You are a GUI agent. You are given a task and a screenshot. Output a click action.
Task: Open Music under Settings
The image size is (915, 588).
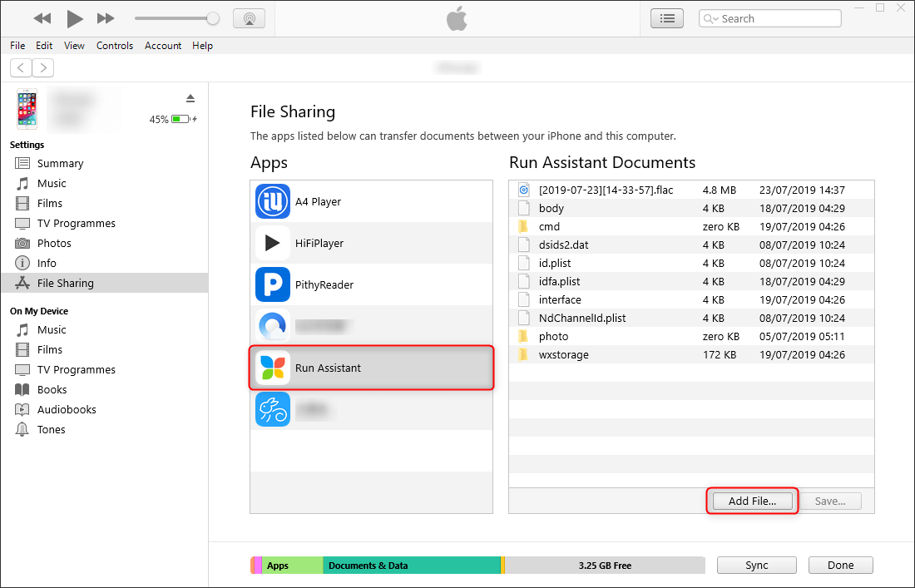pyautogui.click(x=104, y=183)
